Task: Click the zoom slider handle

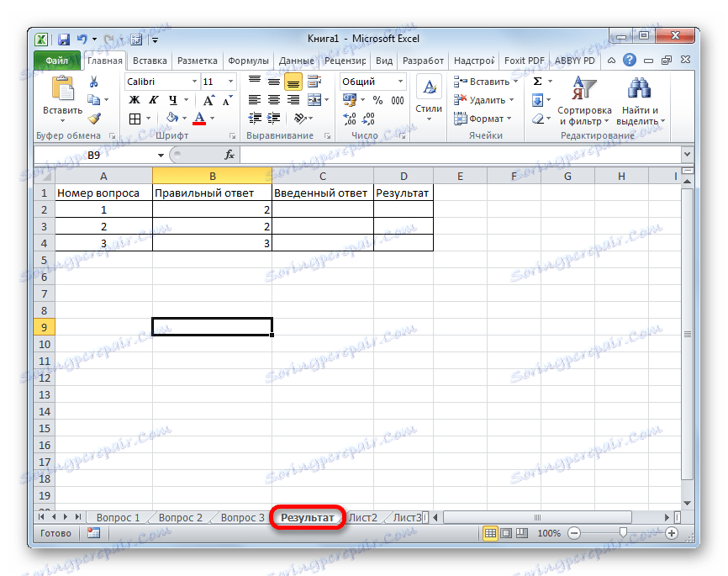Action: pos(623,532)
